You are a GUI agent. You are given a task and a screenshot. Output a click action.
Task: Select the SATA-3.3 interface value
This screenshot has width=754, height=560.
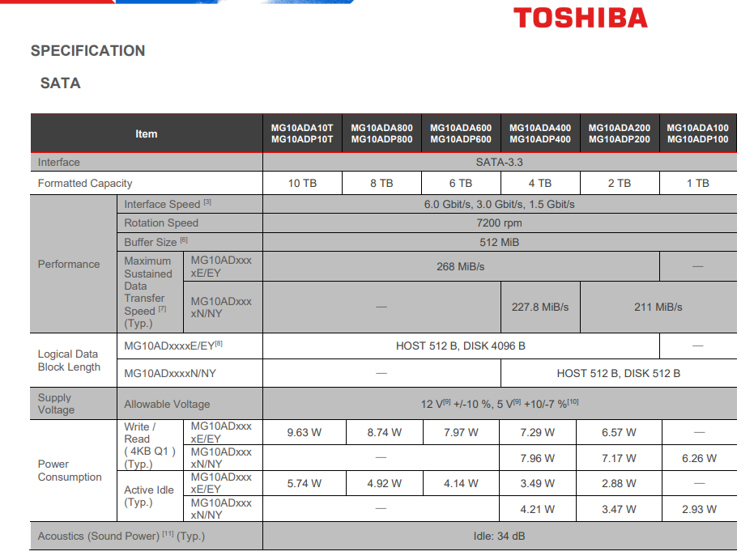[x=499, y=163]
